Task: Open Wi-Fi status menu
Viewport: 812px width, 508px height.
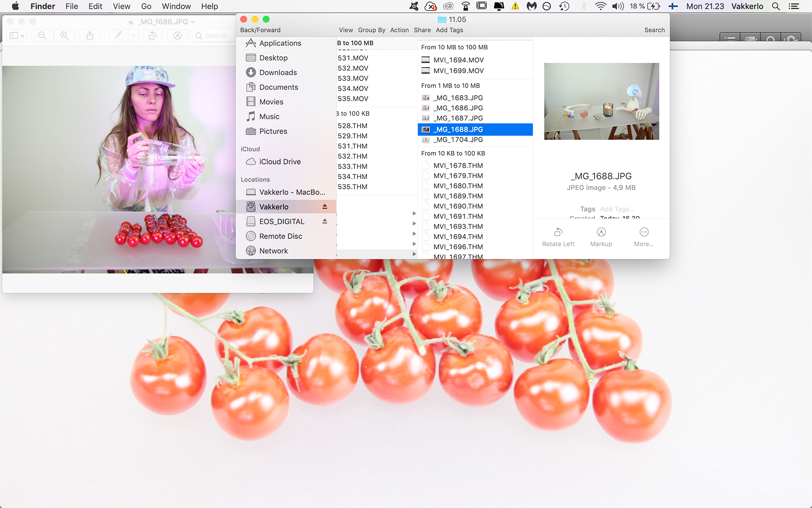Action: 600,6
